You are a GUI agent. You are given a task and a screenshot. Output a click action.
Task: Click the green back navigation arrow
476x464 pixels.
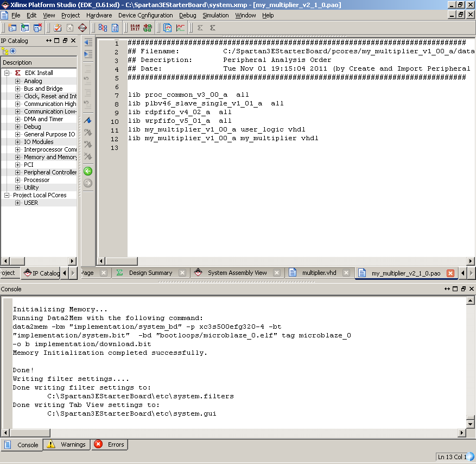click(x=88, y=171)
